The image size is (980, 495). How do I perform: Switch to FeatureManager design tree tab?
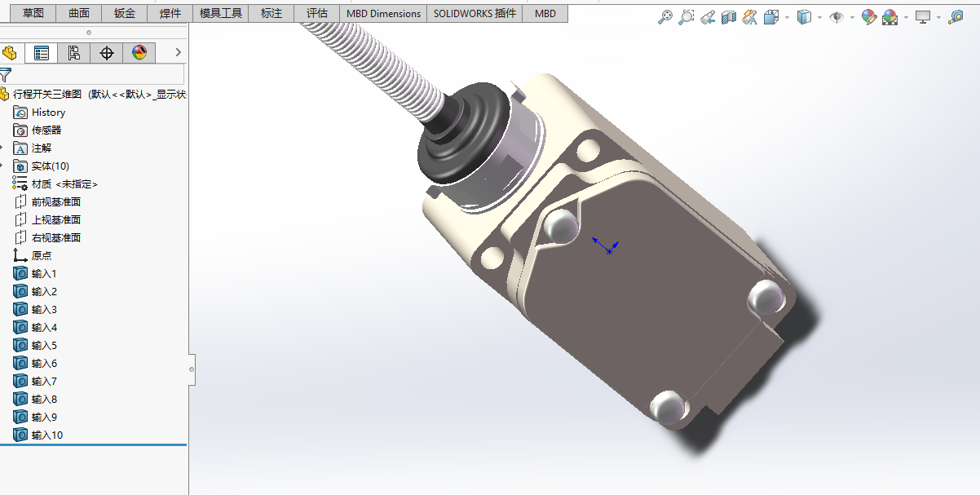[x=10, y=53]
